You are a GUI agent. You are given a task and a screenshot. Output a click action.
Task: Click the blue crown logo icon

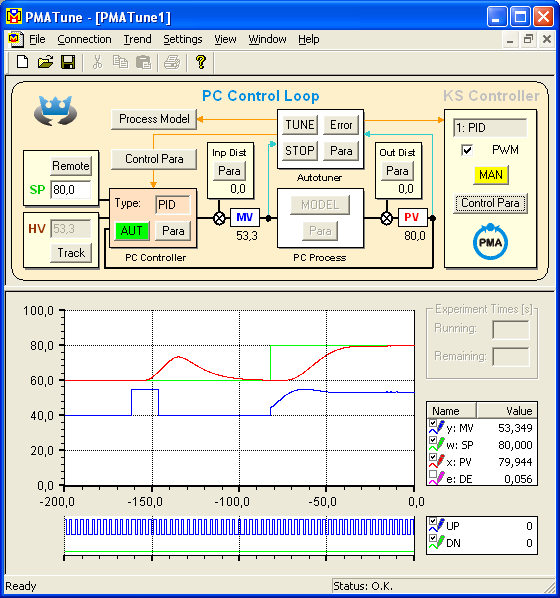[56, 111]
